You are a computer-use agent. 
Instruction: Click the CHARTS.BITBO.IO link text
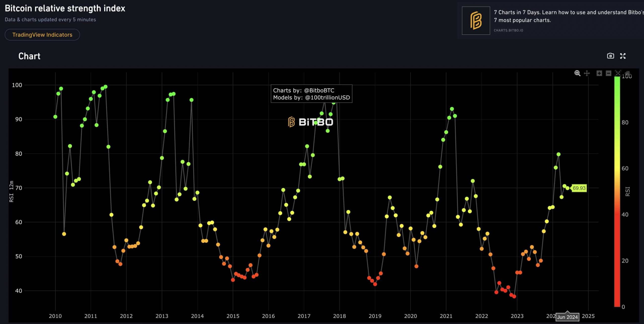(508, 30)
